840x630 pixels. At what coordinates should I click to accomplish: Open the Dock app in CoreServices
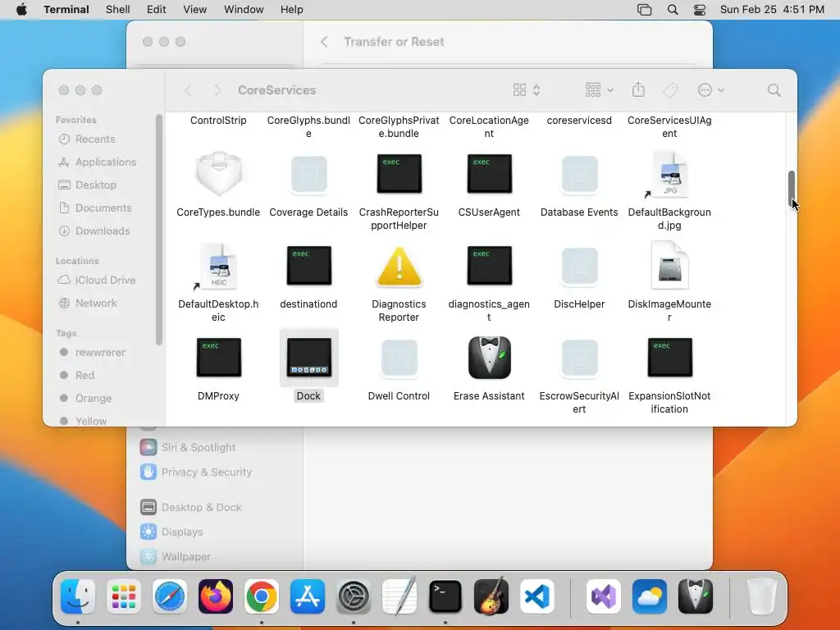pyautogui.click(x=309, y=358)
